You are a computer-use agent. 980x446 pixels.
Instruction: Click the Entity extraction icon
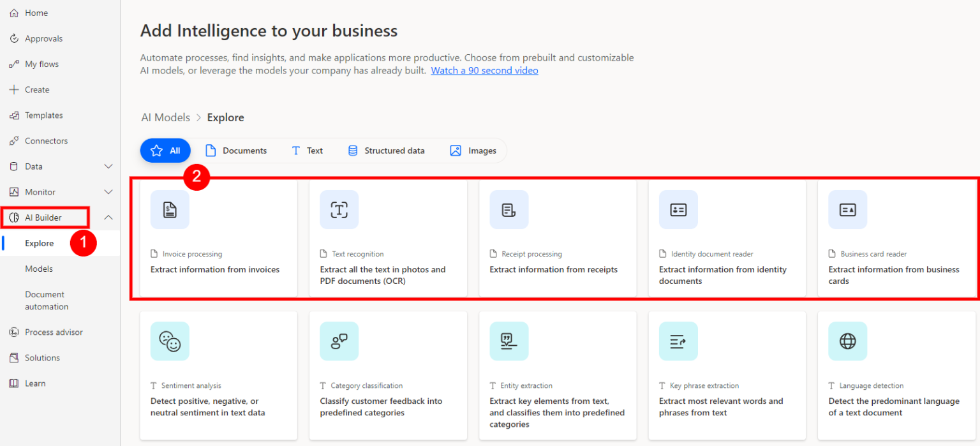(x=509, y=341)
